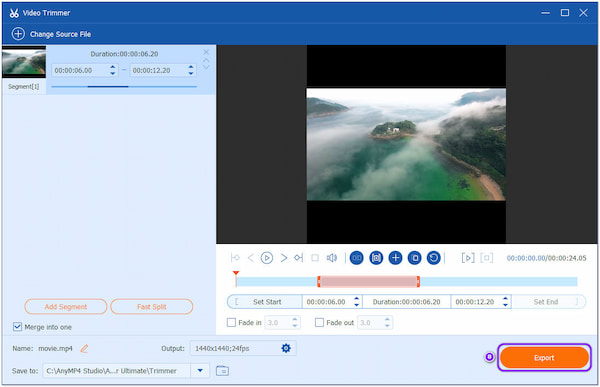600x387 pixels.
Task: Click the loop segment round icon
Action: click(357, 258)
